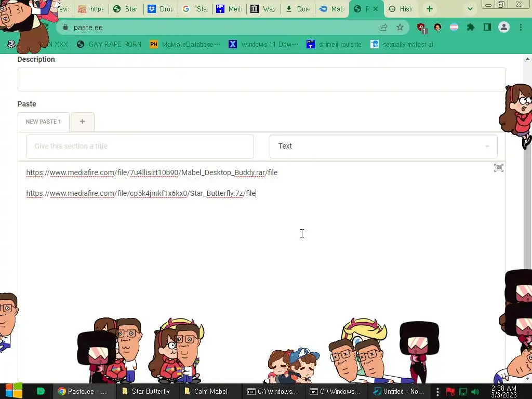The image size is (532, 399).
Task: Open the volume speaker tray icon
Action: [475, 392]
